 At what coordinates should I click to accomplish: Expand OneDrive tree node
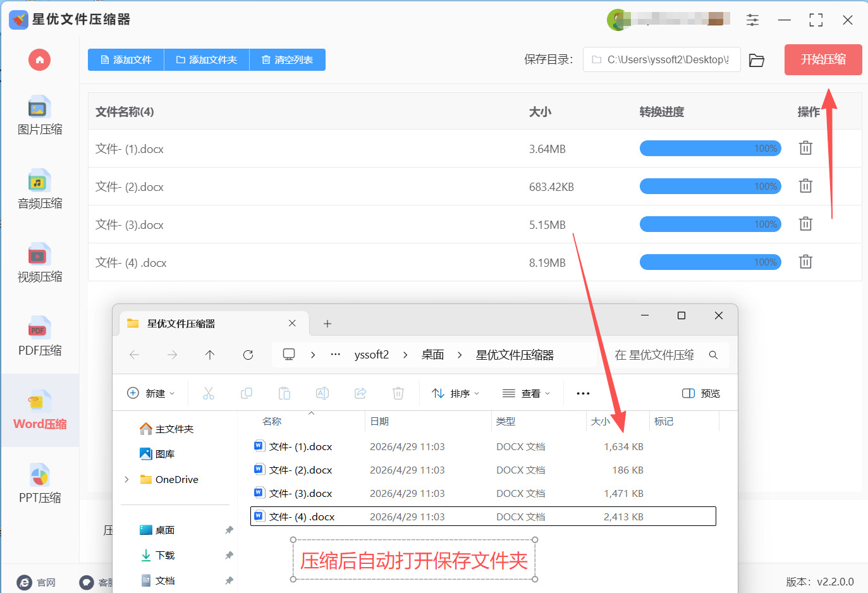(126, 479)
